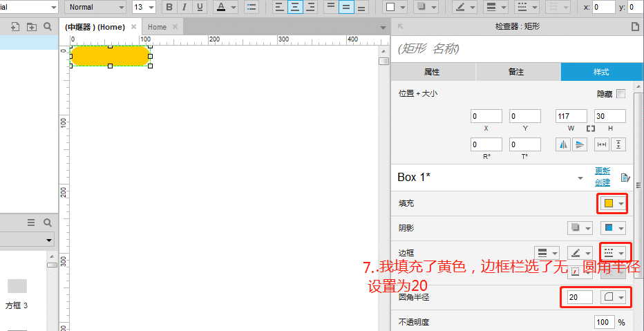Image resolution: width=644 pixels, height=331 pixels.
Task: Align text center in toolbar
Action: 295,7
